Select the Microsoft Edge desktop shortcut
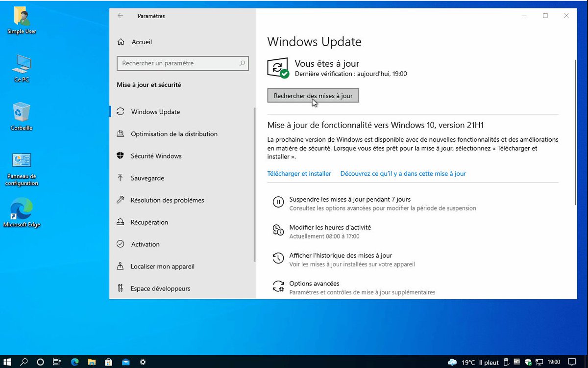Viewport: 588px width, 368px height. [x=22, y=213]
